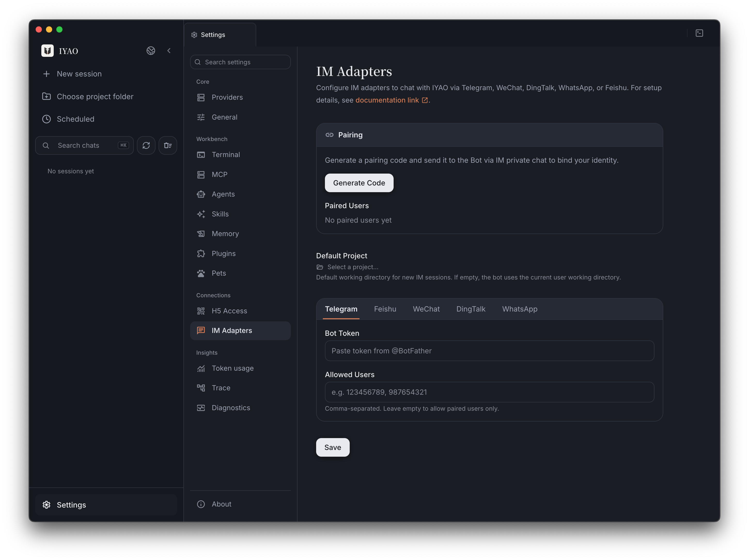This screenshot has height=560, width=749.
Task: Switch to the Feishu tab
Action: click(x=385, y=309)
